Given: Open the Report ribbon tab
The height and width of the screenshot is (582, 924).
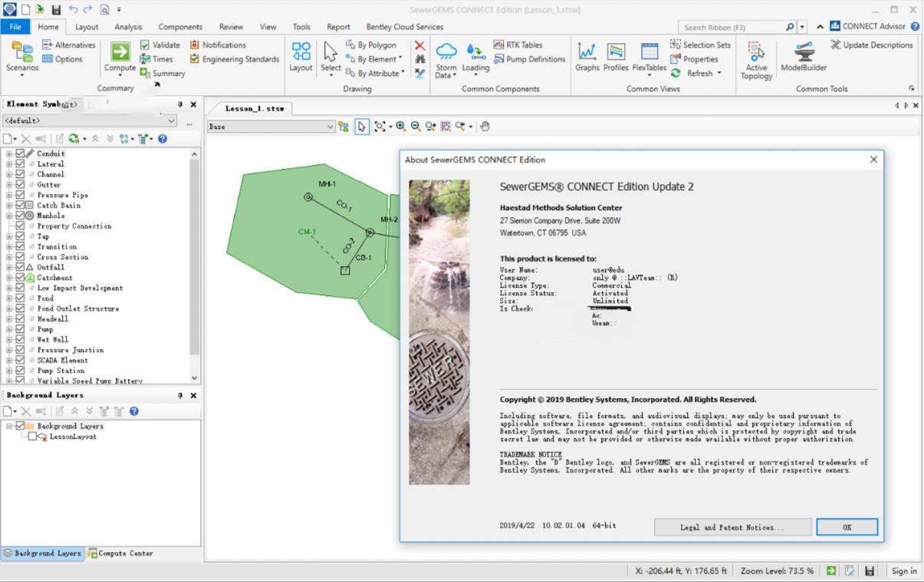Looking at the screenshot, I should [338, 27].
